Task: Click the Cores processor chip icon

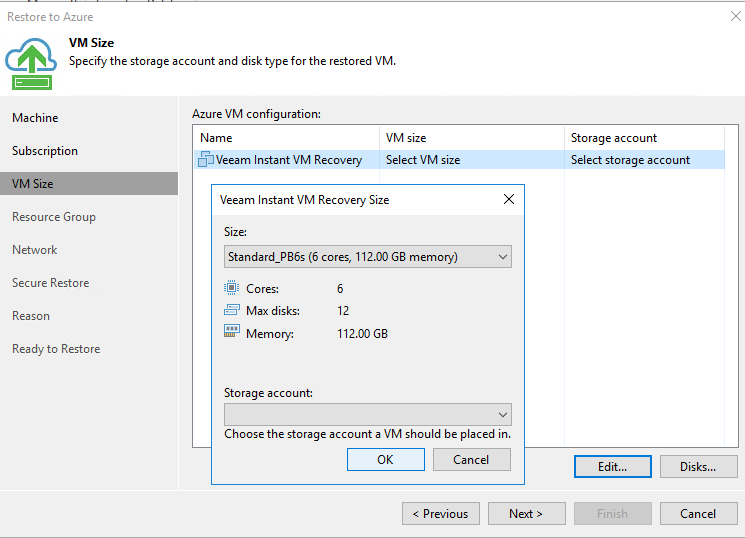Action: tap(231, 288)
